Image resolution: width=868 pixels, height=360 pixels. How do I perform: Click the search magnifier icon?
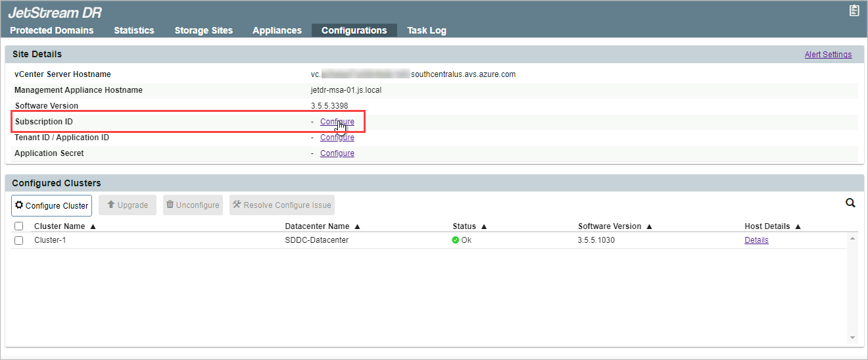(x=850, y=203)
